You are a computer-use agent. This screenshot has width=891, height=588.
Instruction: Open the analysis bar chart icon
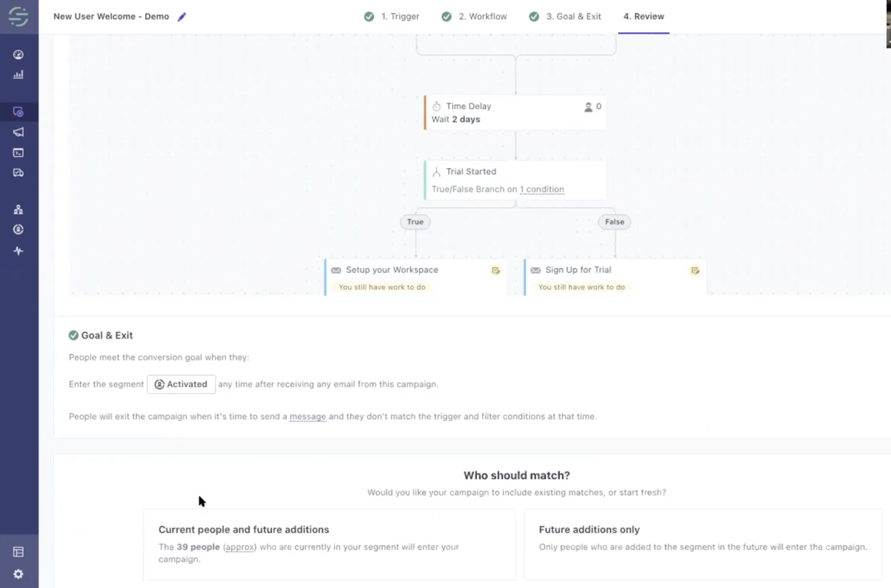tap(18, 74)
